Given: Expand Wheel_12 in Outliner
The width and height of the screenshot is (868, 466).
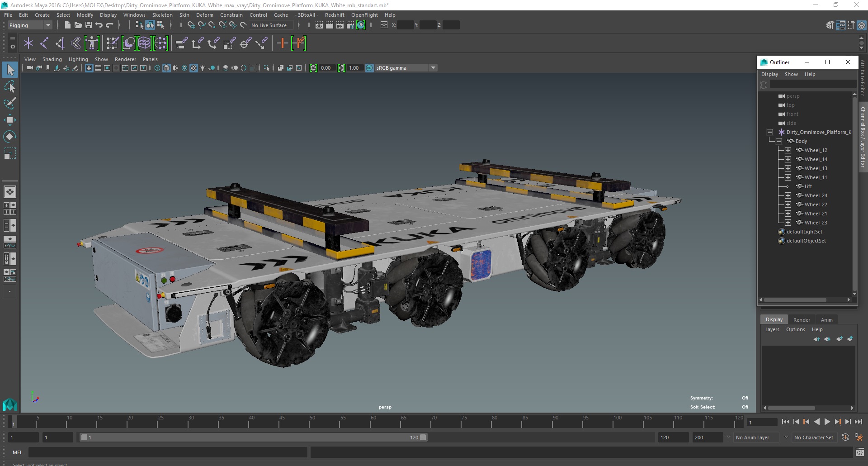Looking at the screenshot, I should click(x=788, y=150).
